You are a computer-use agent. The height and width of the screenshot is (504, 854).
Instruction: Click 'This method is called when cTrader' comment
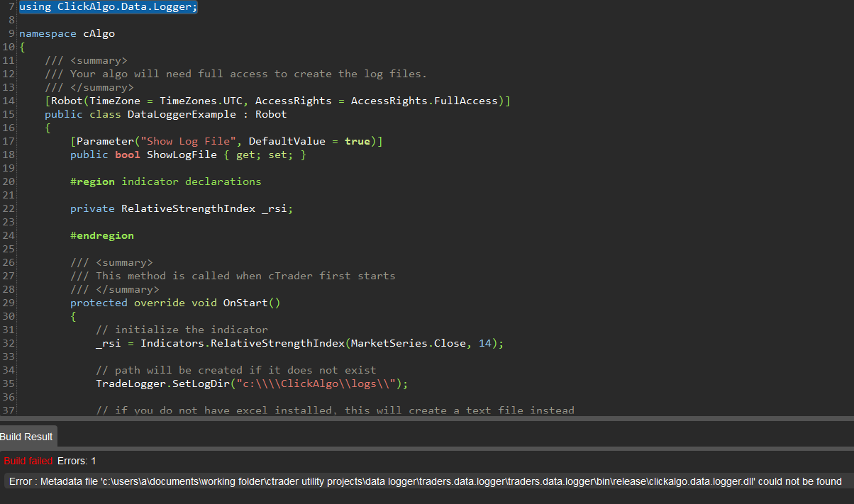pyautogui.click(x=233, y=276)
